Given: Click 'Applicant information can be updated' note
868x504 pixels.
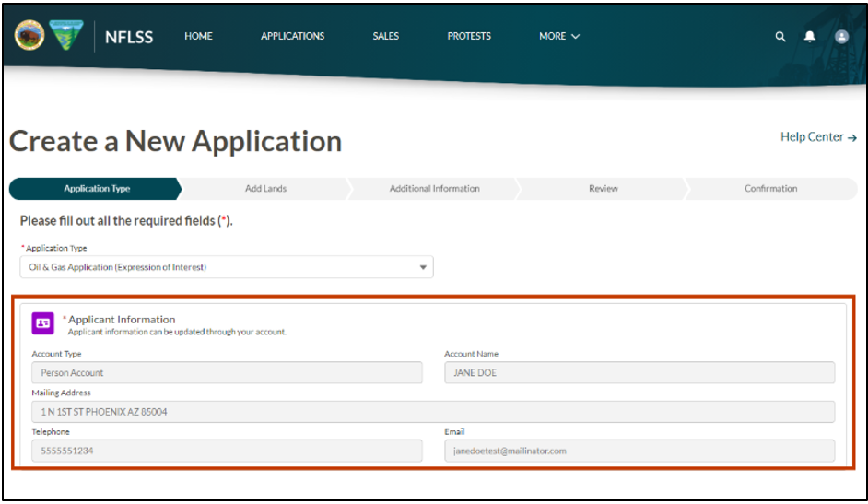Looking at the screenshot, I should pos(177,332).
